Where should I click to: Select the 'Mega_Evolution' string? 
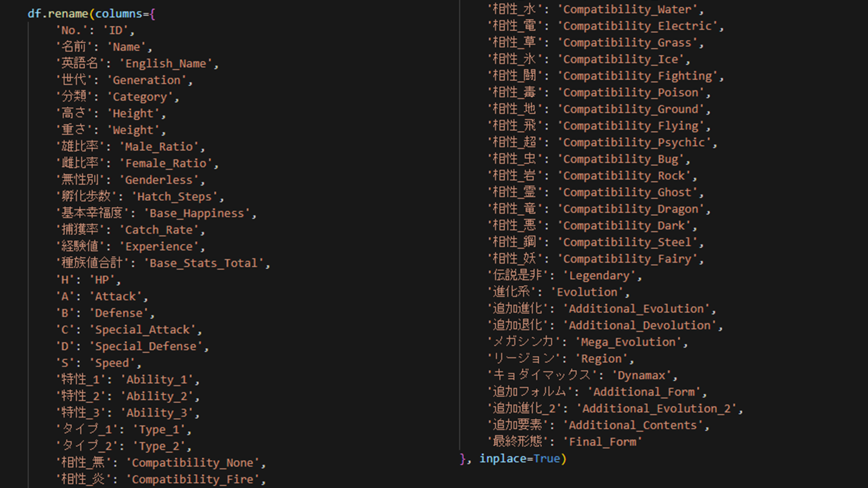coord(628,342)
